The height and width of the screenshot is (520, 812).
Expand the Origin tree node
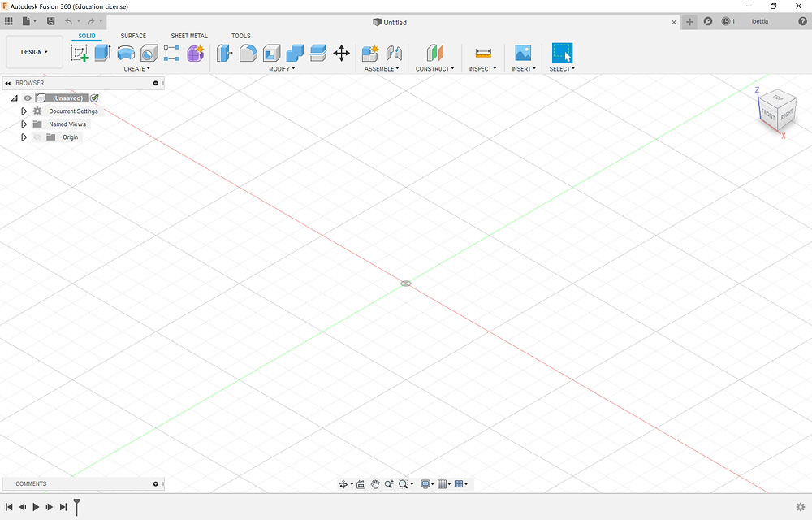[24, 137]
